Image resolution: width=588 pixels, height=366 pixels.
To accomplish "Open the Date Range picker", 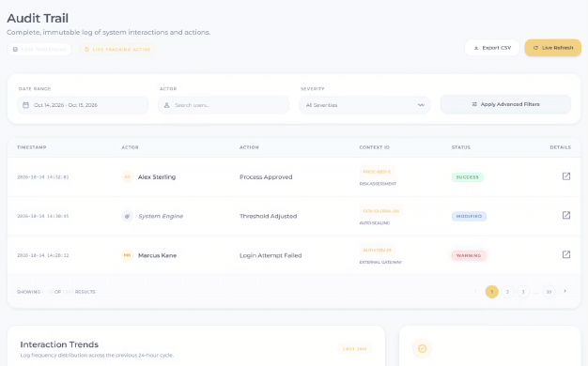I will 83,105.
